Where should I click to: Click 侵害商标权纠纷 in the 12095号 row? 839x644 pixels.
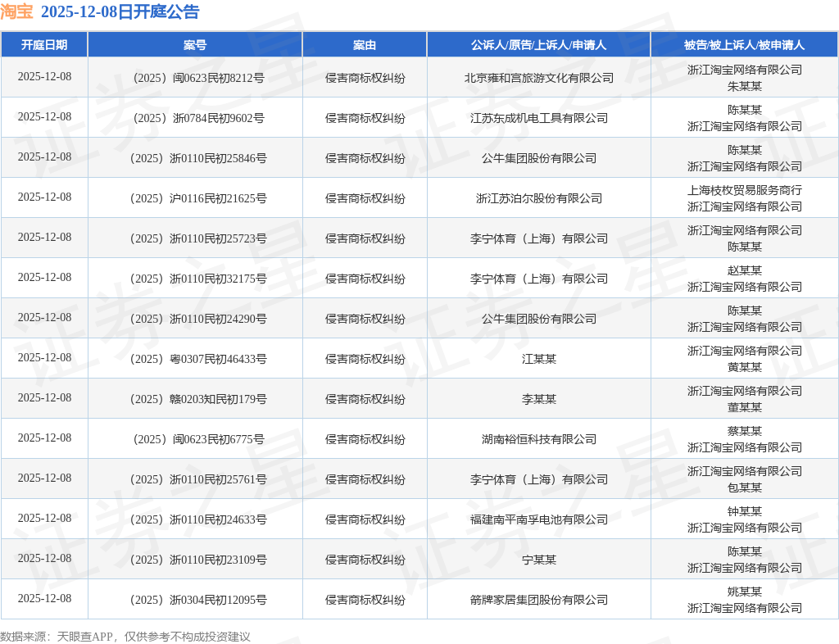[x=365, y=600]
